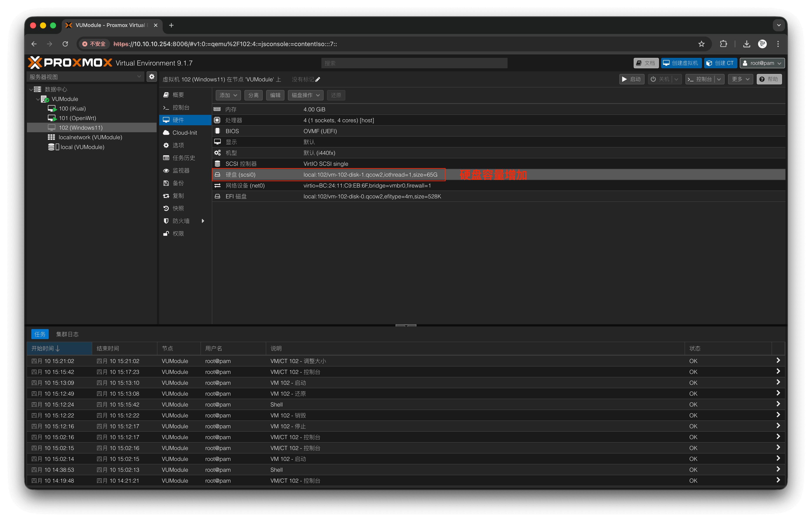The height and width of the screenshot is (522, 812).
Task: Click the edit tags pencil icon
Action: pos(317,79)
